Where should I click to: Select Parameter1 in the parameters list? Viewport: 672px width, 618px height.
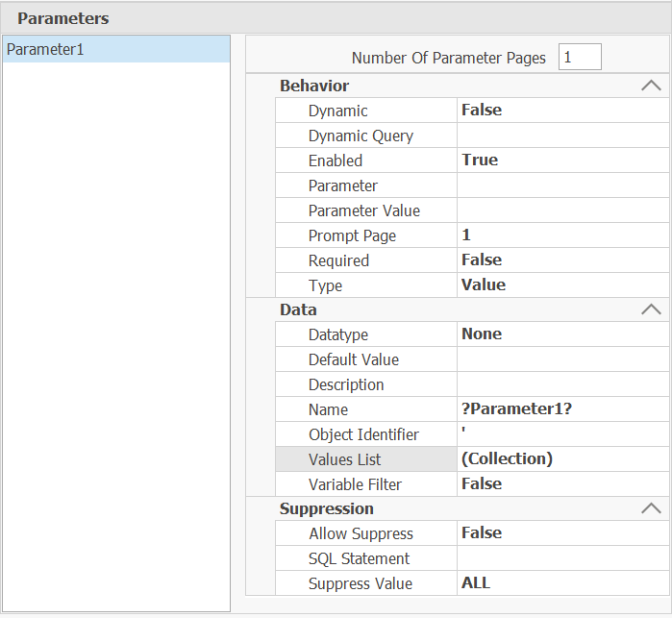(116, 49)
